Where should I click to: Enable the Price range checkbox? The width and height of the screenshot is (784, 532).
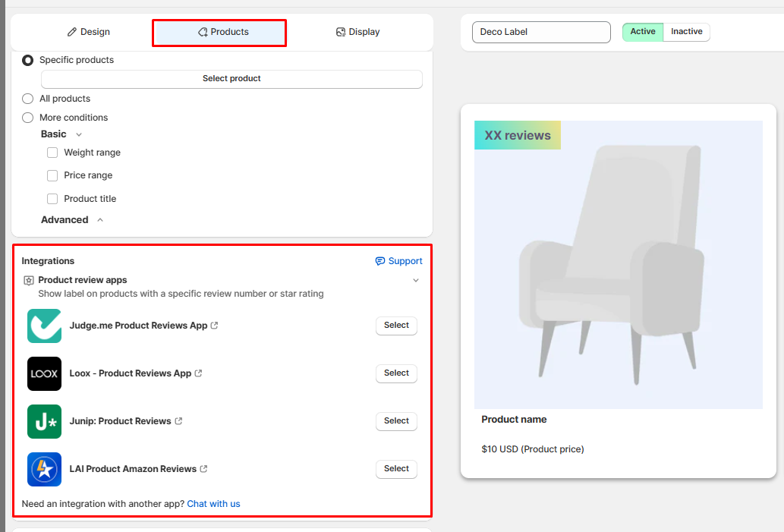pos(52,175)
